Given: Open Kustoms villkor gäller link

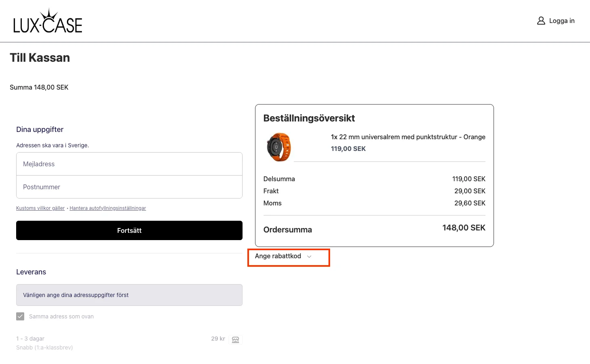Looking at the screenshot, I should pyautogui.click(x=40, y=208).
